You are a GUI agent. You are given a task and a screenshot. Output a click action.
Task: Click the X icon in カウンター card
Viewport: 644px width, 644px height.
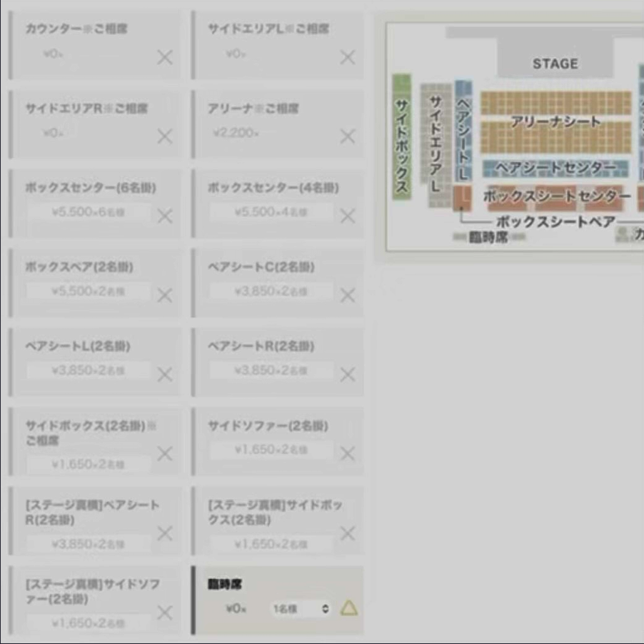tap(165, 57)
